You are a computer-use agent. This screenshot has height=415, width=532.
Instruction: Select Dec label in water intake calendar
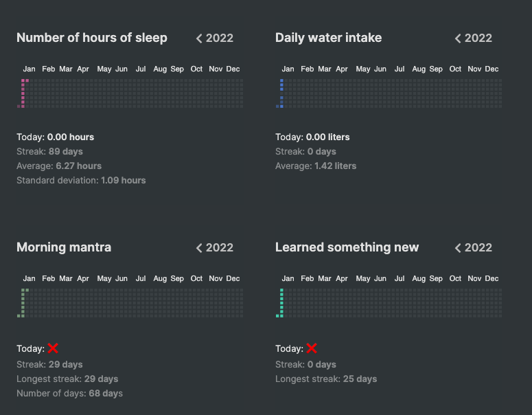pyautogui.click(x=492, y=69)
